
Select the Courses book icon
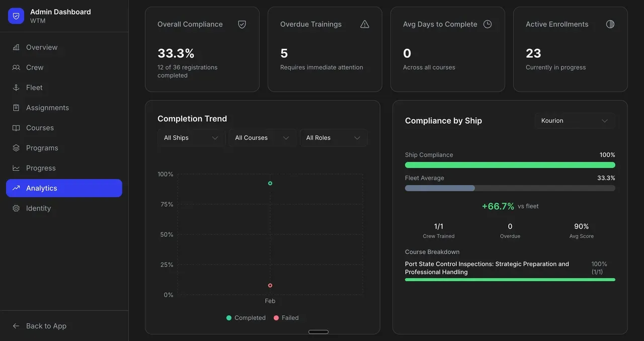16,127
